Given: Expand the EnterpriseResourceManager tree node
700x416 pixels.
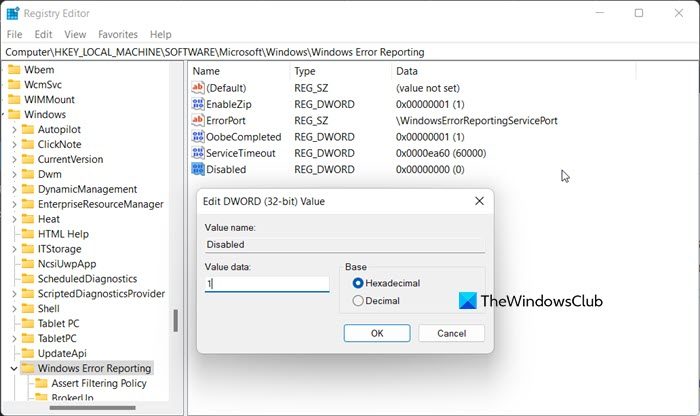Looking at the screenshot, I should (x=14, y=204).
